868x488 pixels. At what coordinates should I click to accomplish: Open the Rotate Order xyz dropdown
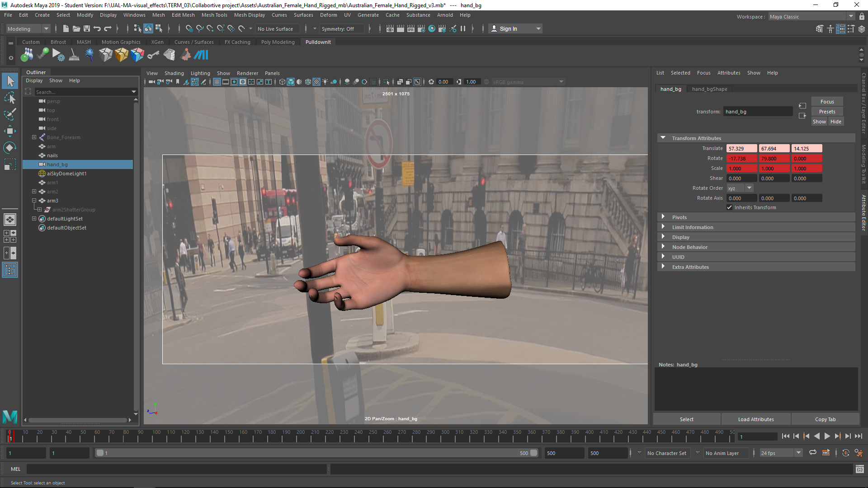(740, 188)
